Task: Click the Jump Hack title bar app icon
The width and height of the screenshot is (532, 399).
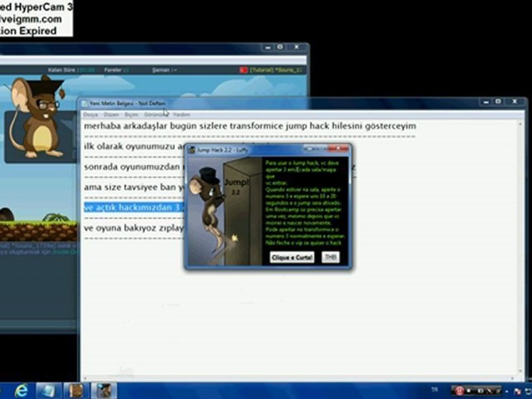Action: 192,150
